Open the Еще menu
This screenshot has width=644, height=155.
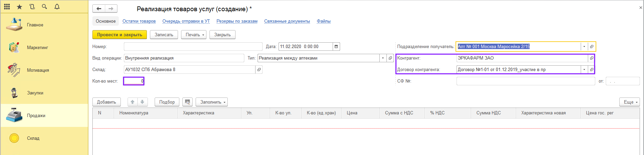click(x=629, y=102)
